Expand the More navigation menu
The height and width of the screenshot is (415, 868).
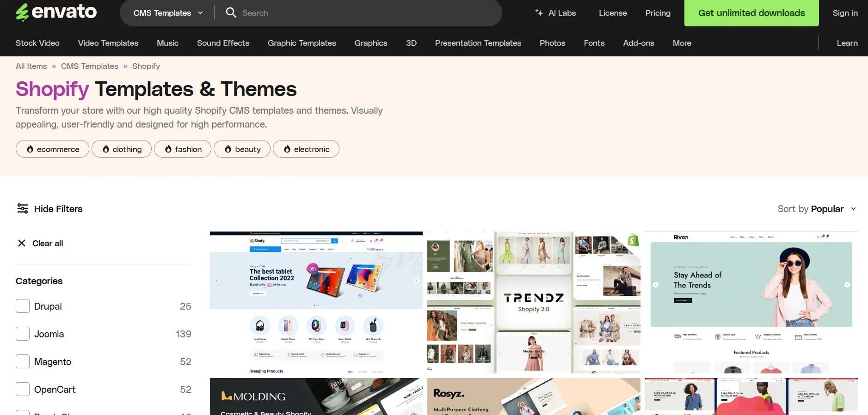pos(682,43)
